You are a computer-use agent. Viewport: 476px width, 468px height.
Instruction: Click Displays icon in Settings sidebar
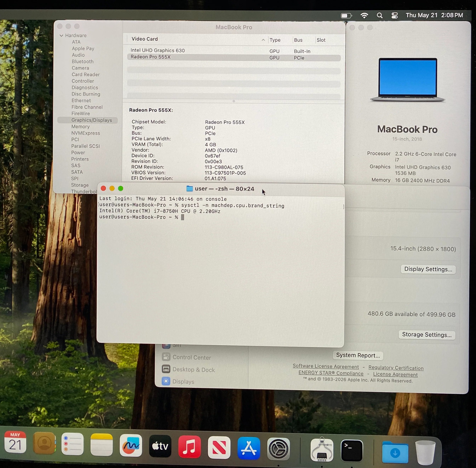point(166,381)
